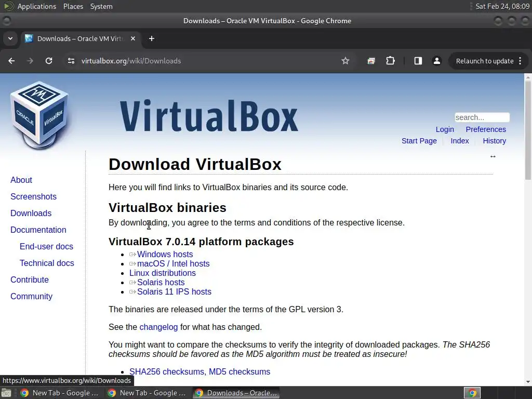Click the scrollbar down arrow
532x399 pixels.
point(528,382)
